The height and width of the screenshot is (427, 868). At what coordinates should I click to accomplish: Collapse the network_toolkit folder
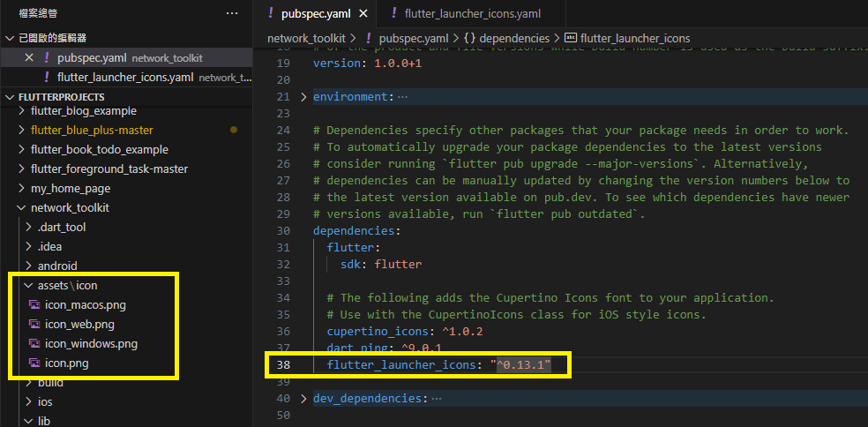pos(22,208)
